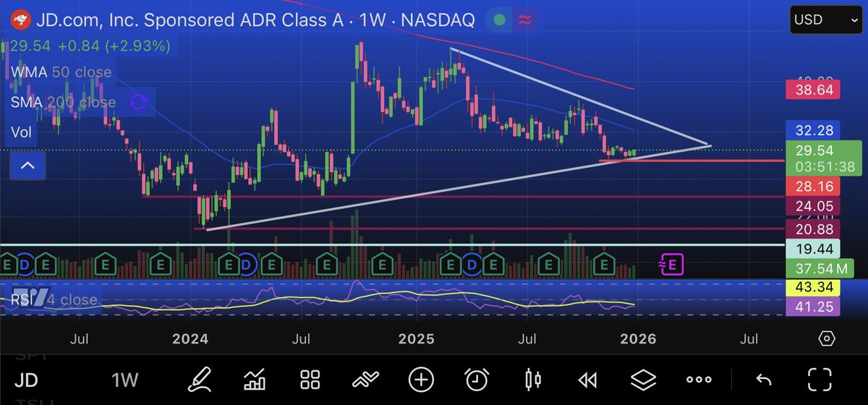The height and width of the screenshot is (405, 868).
Task: Open the USD currency dropdown
Action: tap(826, 20)
